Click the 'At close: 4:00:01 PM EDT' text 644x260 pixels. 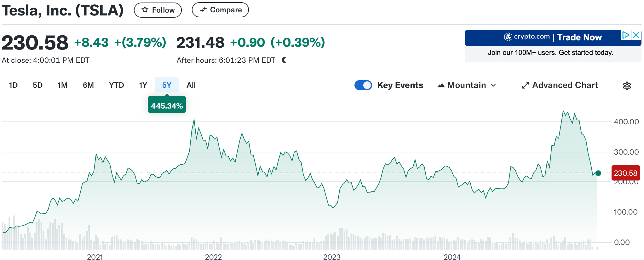(46, 60)
